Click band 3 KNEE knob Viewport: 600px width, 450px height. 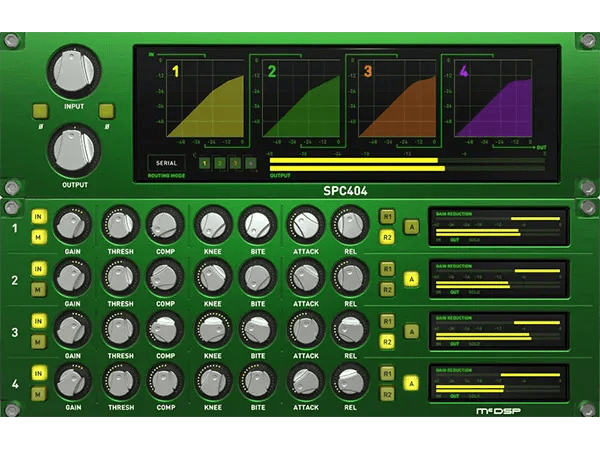pos(213,330)
